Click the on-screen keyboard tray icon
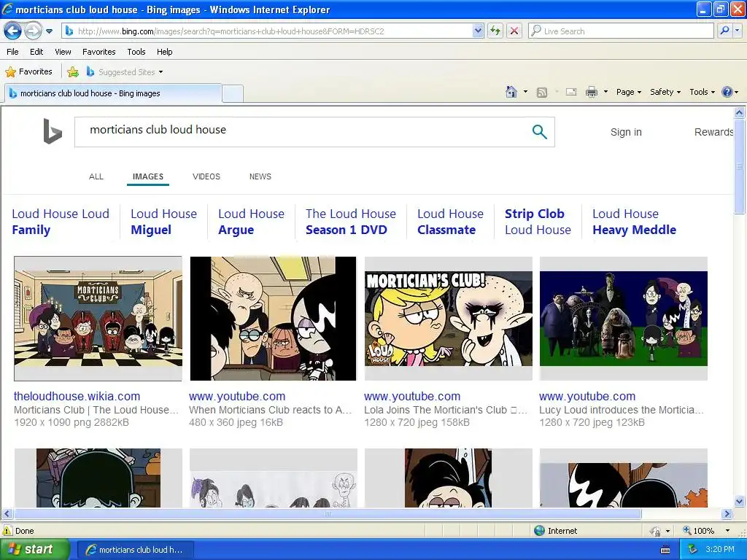 pos(665,550)
